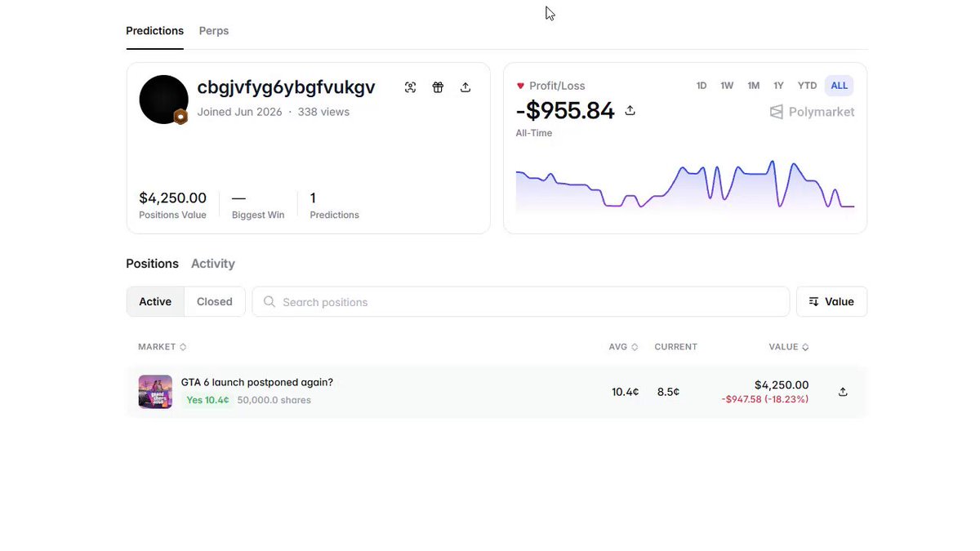Click the Biggest Win stat

(x=258, y=205)
